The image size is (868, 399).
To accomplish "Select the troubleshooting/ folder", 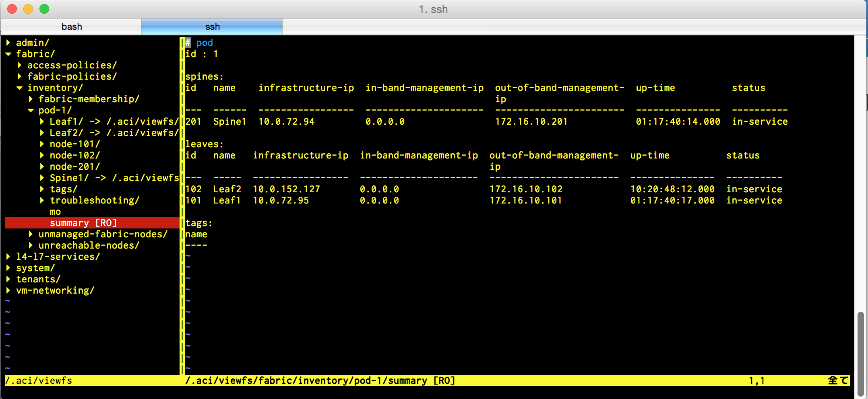I will coord(94,200).
